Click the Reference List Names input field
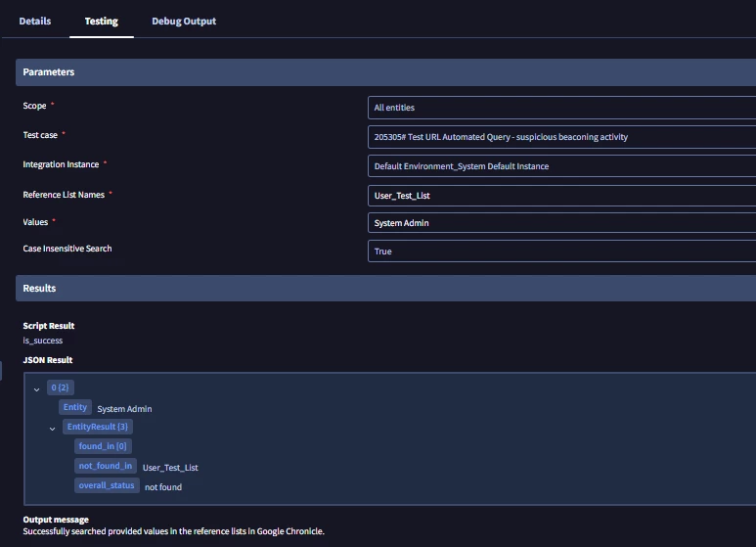Screen dimensions: 756x547 coord(561,196)
